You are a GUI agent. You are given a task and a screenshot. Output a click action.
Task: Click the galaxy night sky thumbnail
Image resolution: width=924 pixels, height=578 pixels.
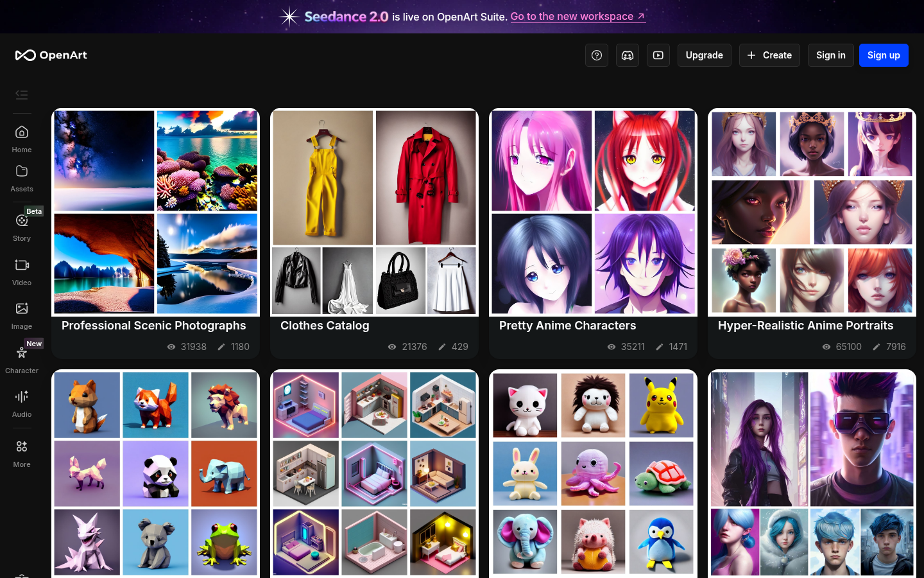click(104, 161)
